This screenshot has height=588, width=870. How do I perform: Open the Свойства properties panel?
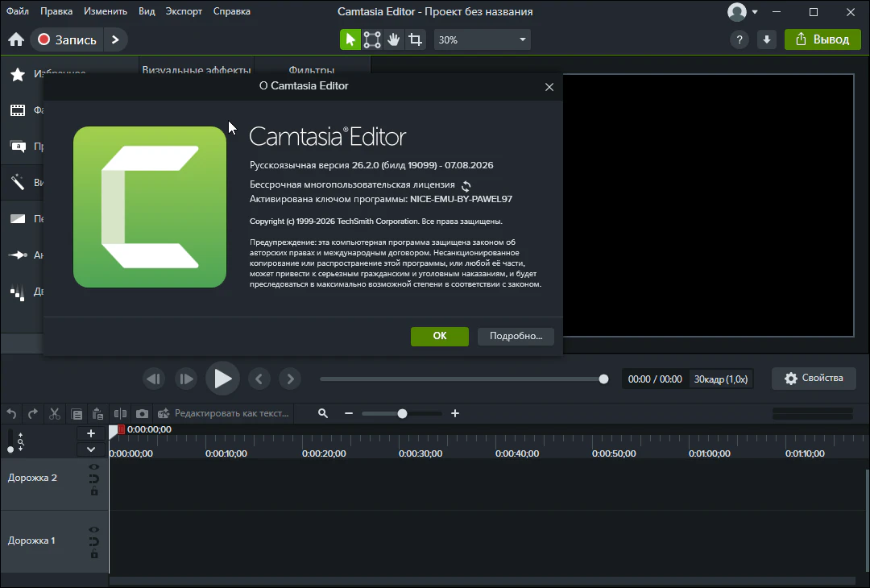[814, 379]
